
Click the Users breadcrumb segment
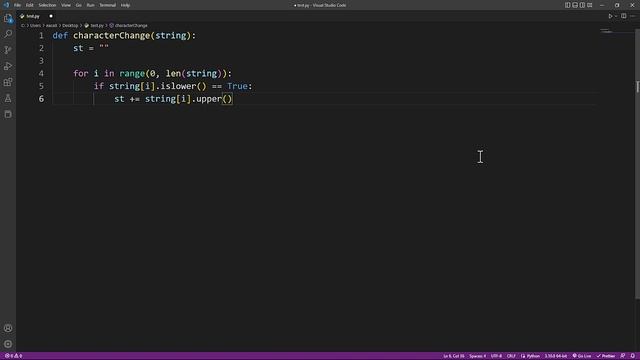36,26
